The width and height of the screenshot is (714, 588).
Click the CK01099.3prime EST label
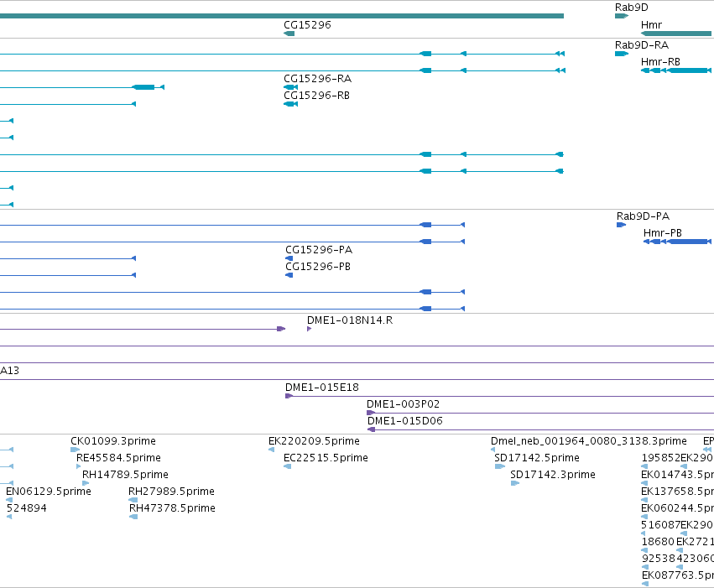pyautogui.click(x=113, y=441)
